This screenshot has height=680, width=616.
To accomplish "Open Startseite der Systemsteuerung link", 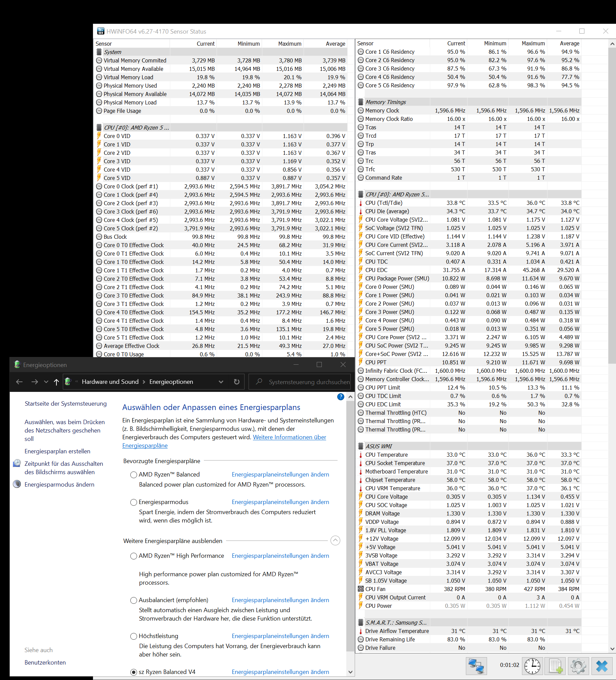I will 65,403.
